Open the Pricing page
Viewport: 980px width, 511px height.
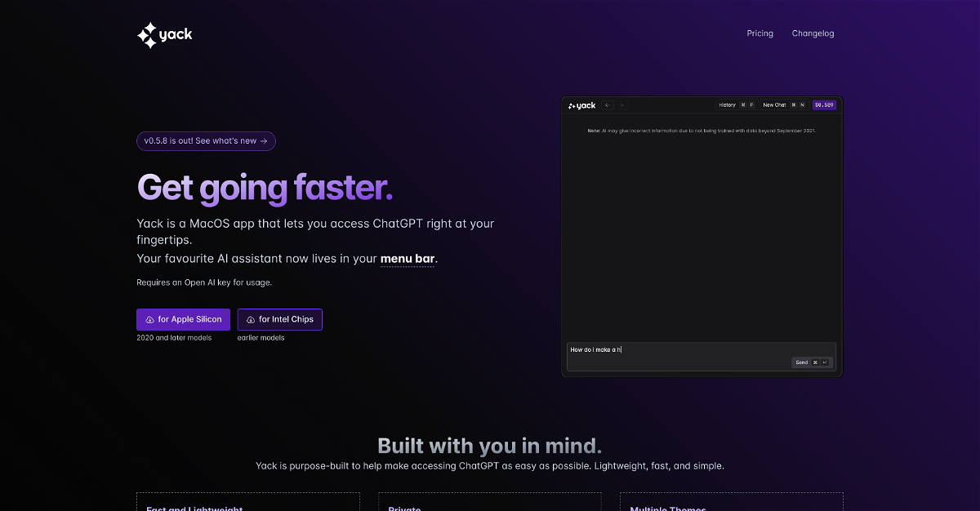[759, 33]
